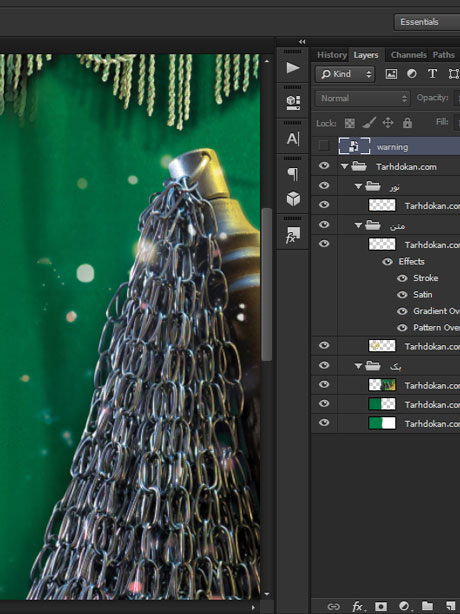Click the layer thumbnail inside نور group

pyautogui.click(x=382, y=205)
